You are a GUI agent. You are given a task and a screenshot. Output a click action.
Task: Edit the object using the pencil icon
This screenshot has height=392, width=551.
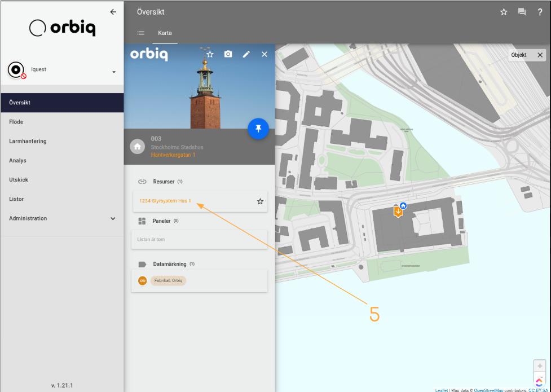(246, 54)
